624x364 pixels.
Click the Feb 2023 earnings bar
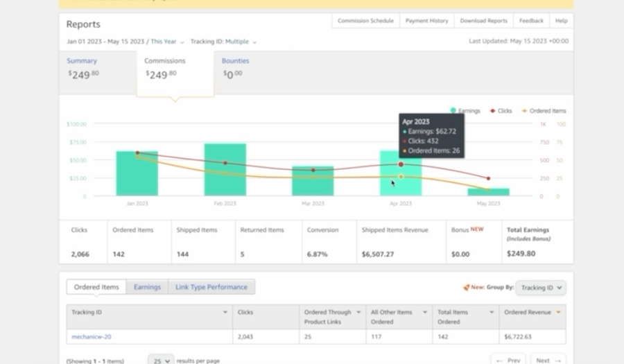pos(225,169)
